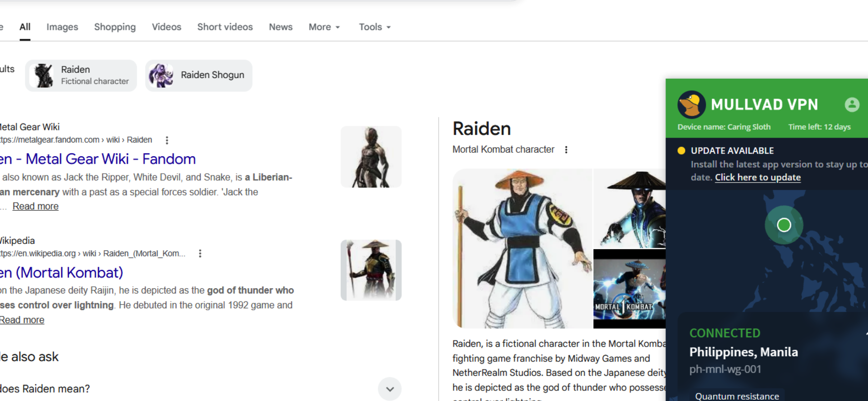This screenshot has height=401, width=868.
Task: Switch to the Images tab
Action: [62, 27]
